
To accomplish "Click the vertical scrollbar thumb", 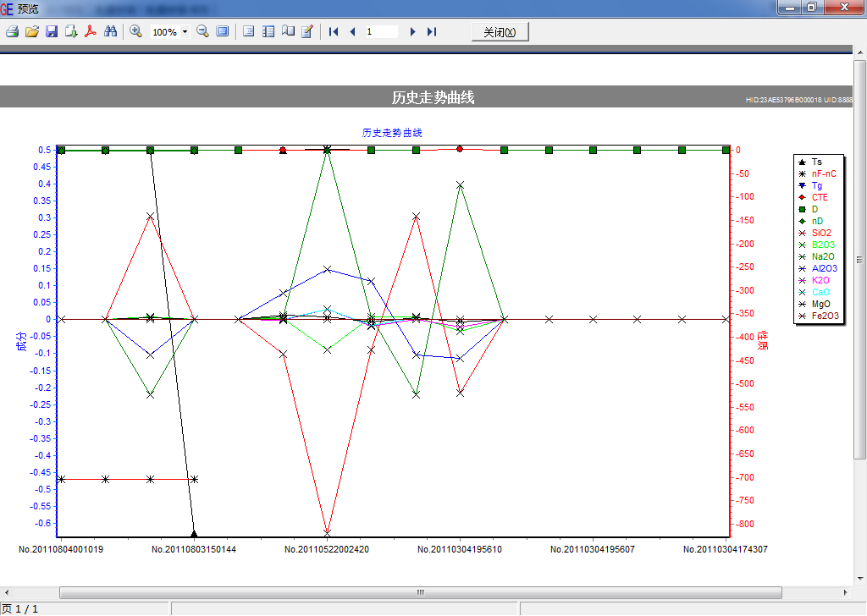I will click(860, 260).
